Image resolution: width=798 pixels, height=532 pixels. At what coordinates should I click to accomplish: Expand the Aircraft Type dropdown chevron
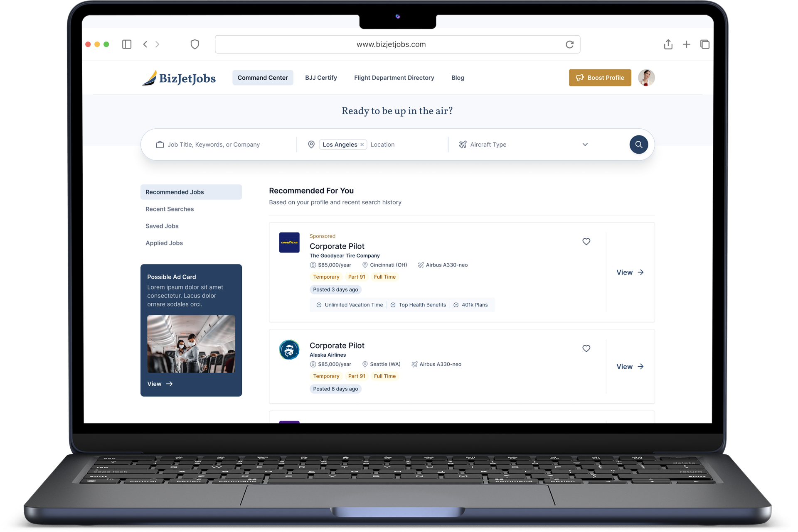click(x=585, y=145)
